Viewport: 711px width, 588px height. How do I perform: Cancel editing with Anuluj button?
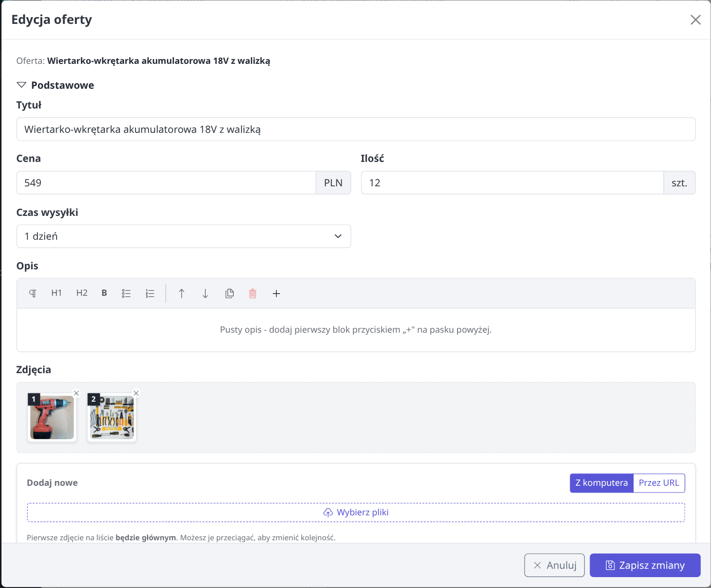(x=555, y=565)
